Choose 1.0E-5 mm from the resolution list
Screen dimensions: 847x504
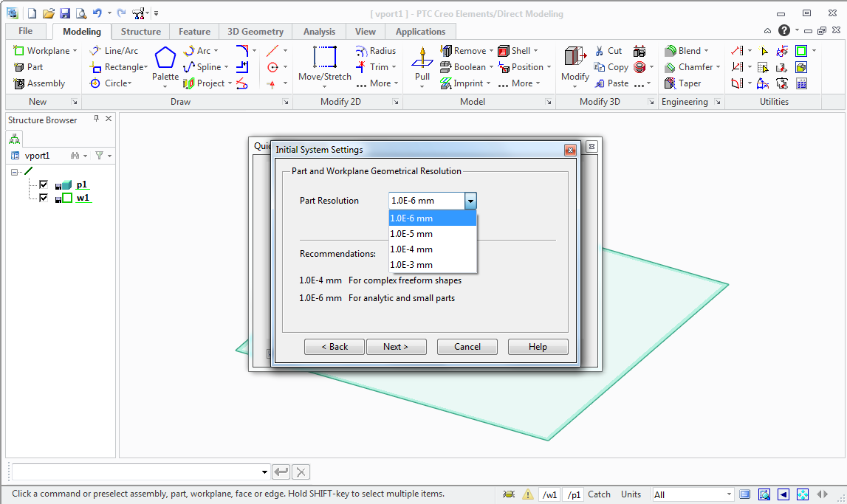click(433, 234)
